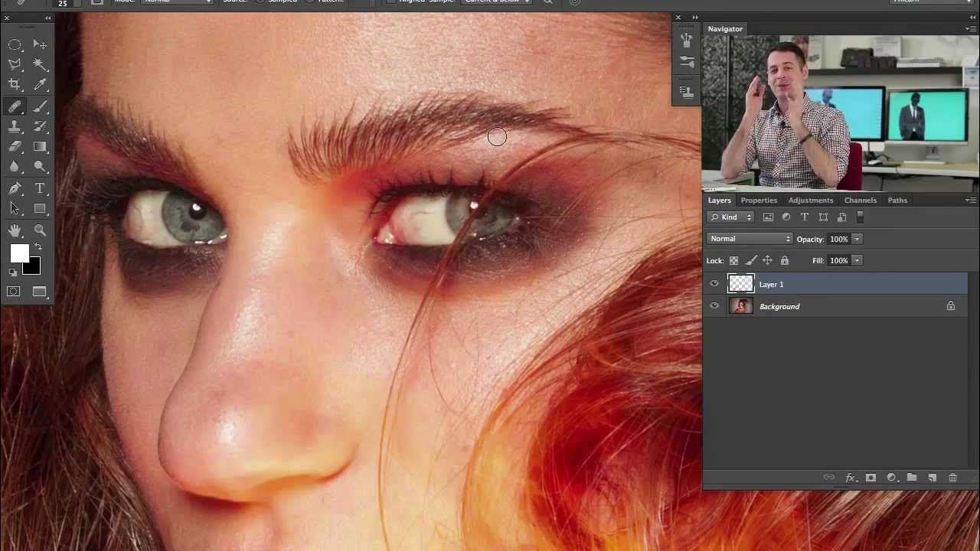Screen dimensions: 980x551
Task: Open the Normal blend mode dropdown
Action: [x=750, y=239]
